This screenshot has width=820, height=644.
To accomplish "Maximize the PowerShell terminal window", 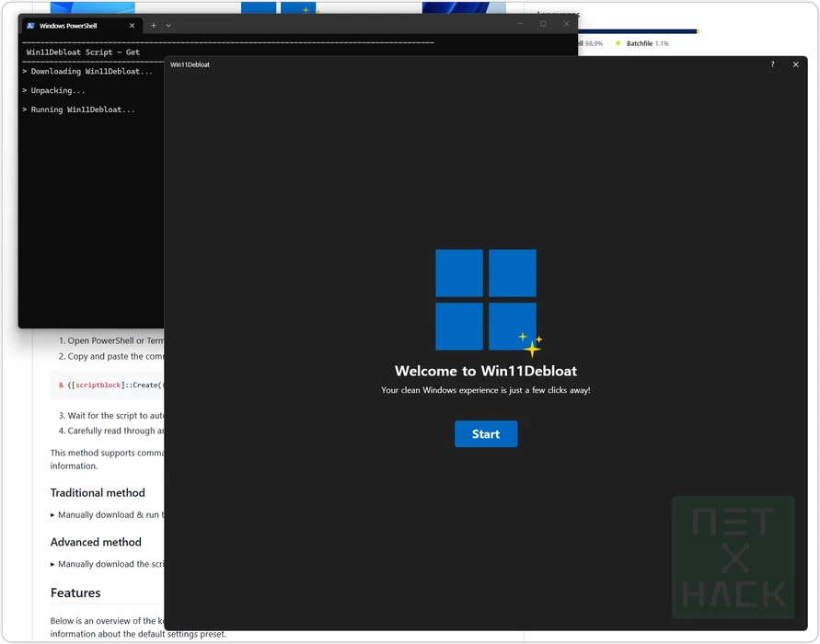I will pyautogui.click(x=543, y=24).
